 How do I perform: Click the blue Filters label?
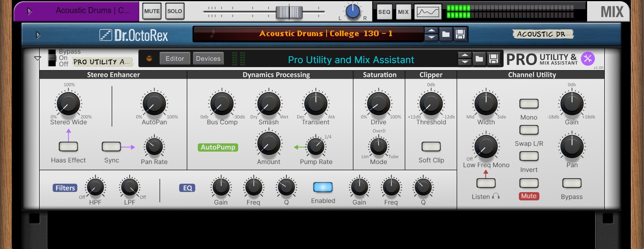pos(65,188)
